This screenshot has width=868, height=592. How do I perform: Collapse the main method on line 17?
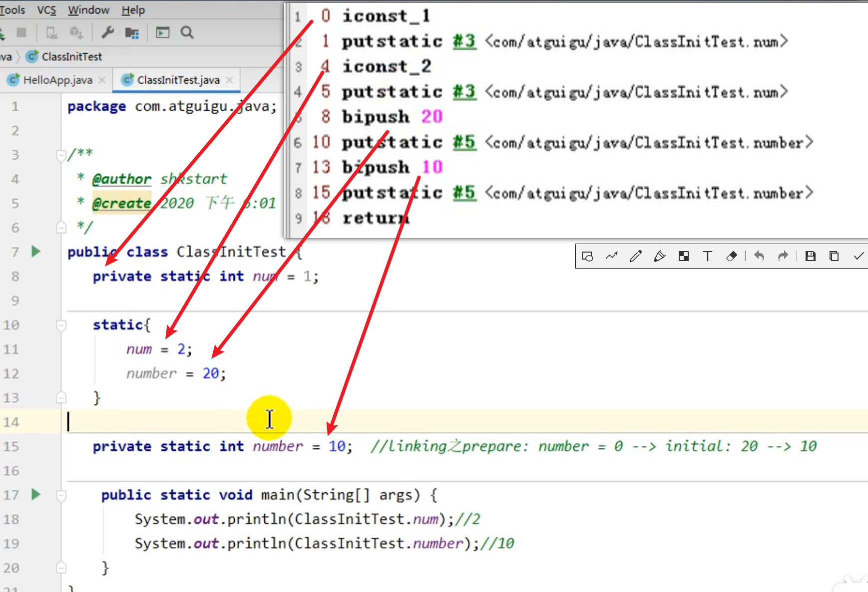pyautogui.click(x=61, y=495)
